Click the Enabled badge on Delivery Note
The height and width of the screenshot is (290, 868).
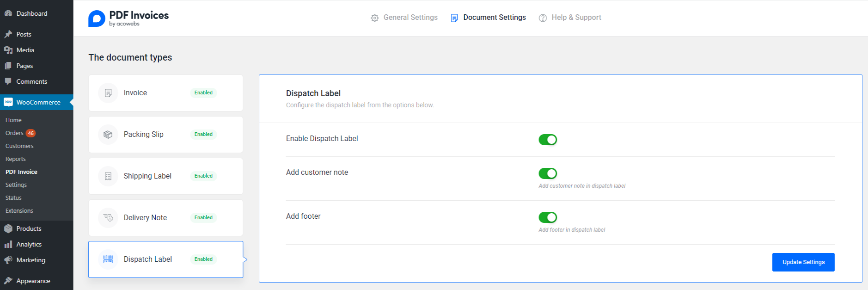click(x=203, y=218)
